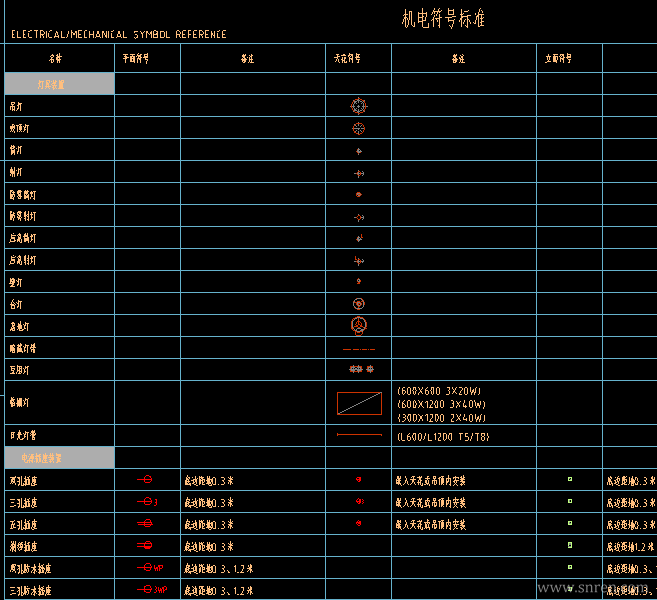The height and width of the screenshot is (600, 657).
Task: Select the 落地灯 floor lamp symbol
Action: point(359,326)
